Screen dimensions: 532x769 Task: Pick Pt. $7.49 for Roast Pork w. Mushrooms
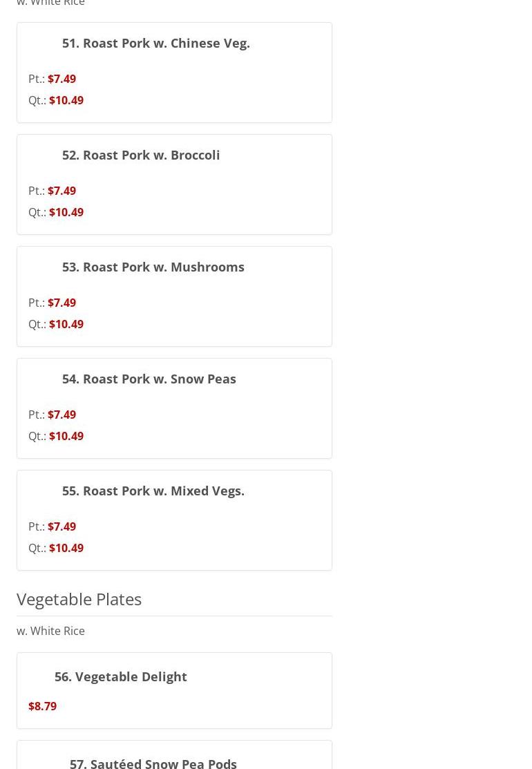tap(52, 303)
